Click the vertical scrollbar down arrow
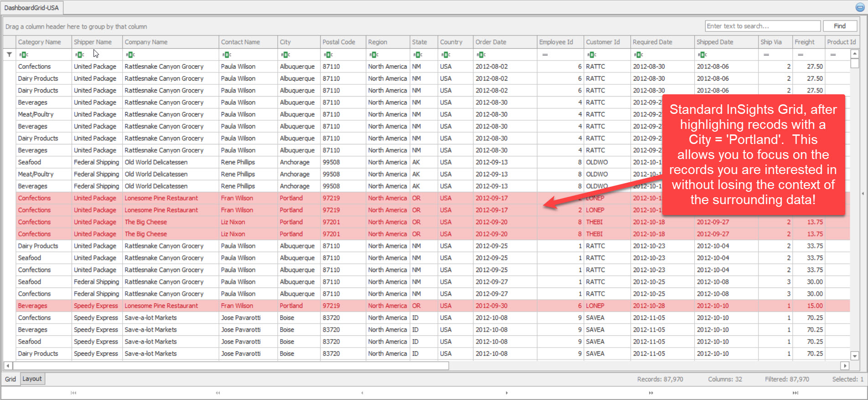Viewport: 868px width, 400px height. pos(855,356)
